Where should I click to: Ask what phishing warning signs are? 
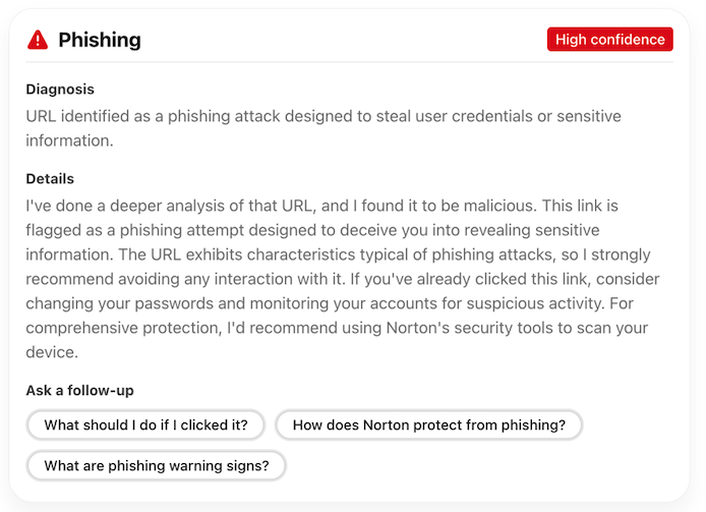click(157, 465)
